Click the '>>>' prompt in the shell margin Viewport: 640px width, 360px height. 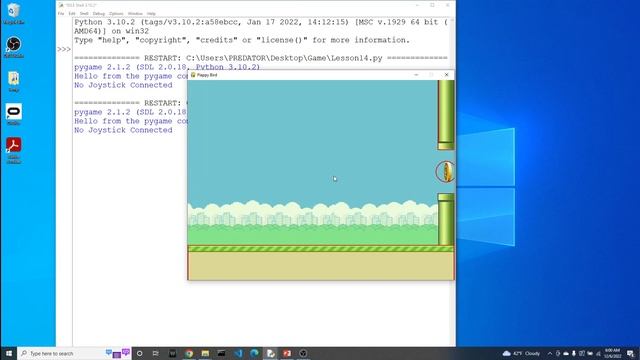tap(64, 49)
